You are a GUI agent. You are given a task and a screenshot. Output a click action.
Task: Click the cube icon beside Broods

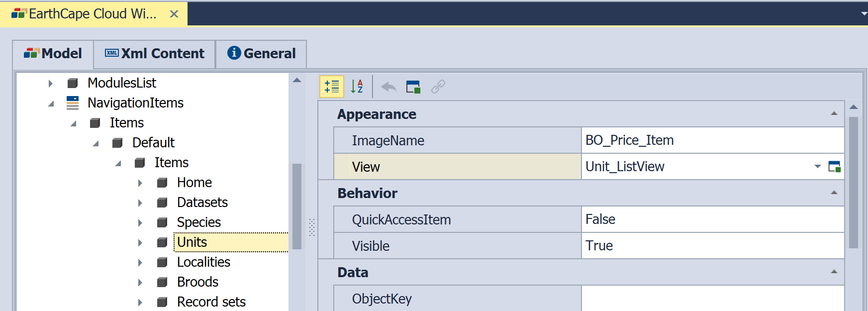[x=162, y=282]
